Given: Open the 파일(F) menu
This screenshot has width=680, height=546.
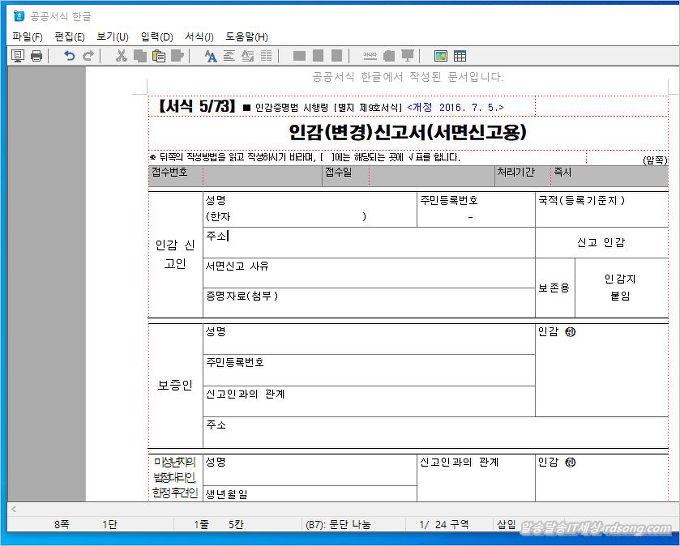Looking at the screenshot, I should click(x=27, y=37).
